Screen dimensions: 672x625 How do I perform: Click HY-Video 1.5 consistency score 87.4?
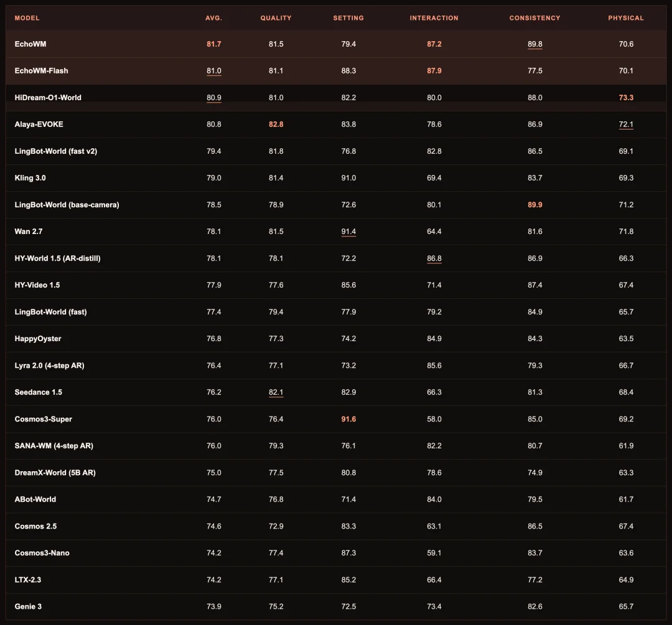(535, 285)
